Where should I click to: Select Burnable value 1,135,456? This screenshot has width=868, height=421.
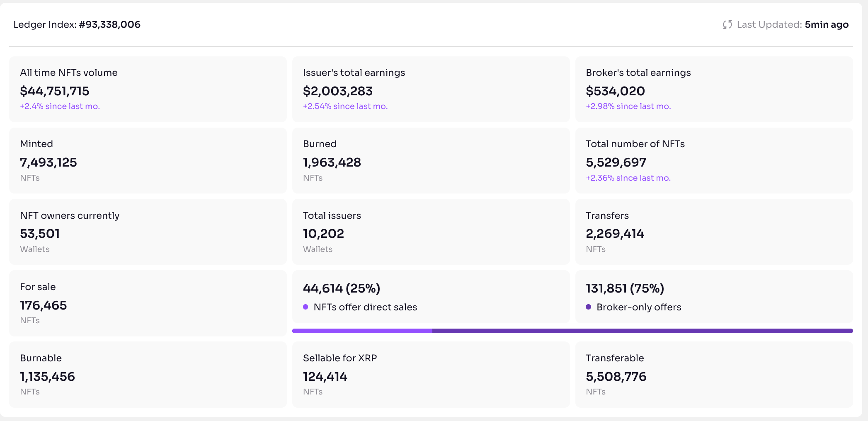coord(47,377)
